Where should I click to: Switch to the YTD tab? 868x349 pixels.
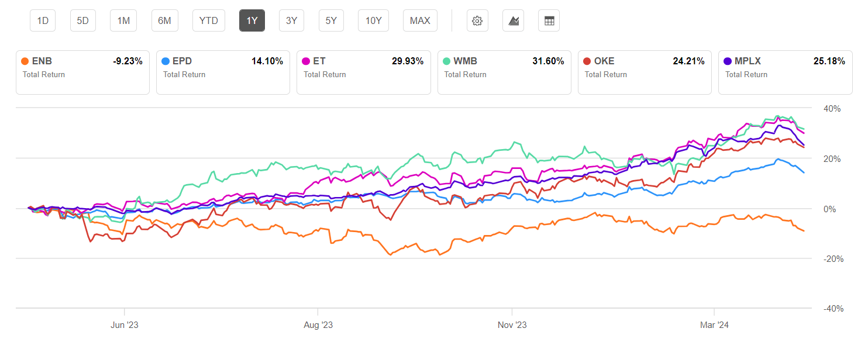tap(208, 20)
